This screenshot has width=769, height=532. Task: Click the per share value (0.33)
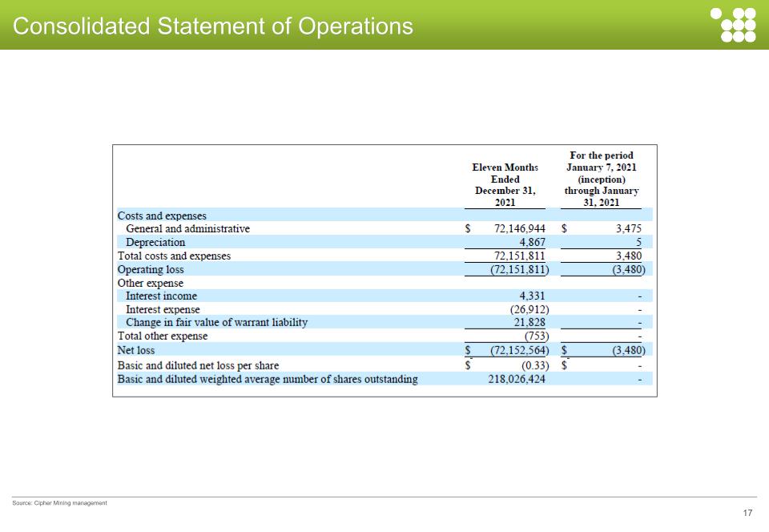coord(535,366)
